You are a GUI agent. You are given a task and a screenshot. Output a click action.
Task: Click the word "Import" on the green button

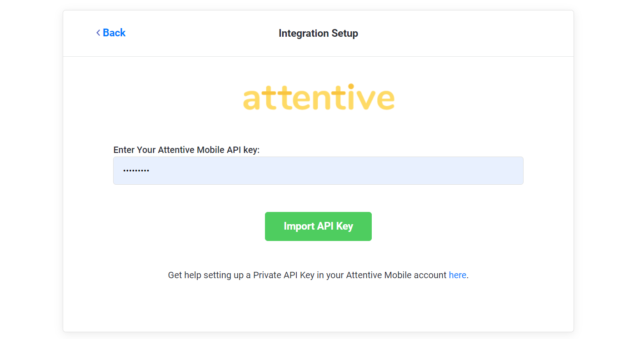pos(299,226)
